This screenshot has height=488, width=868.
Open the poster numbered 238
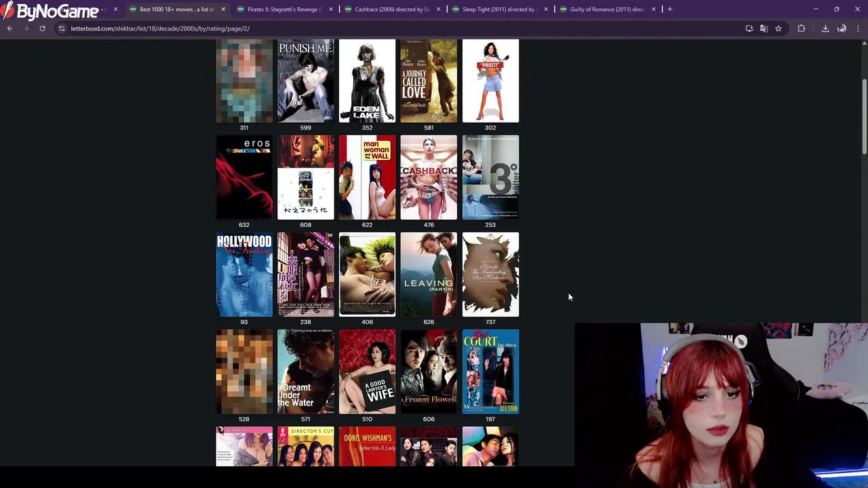click(305, 274)
